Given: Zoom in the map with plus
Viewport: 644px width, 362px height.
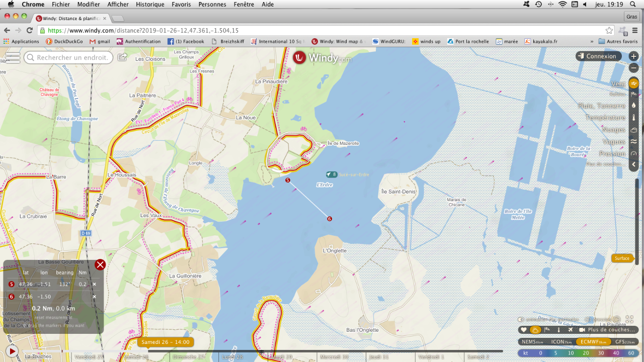Looking at the screenshot, I should click(x=634, y=56).
